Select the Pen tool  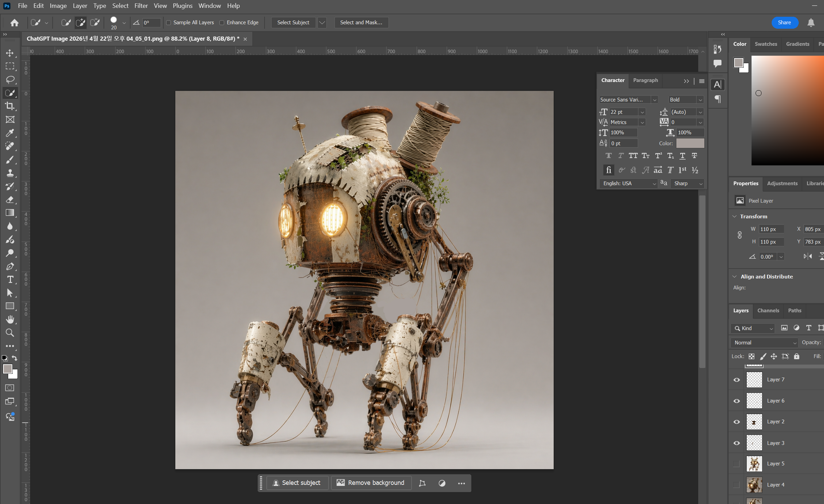10,266
